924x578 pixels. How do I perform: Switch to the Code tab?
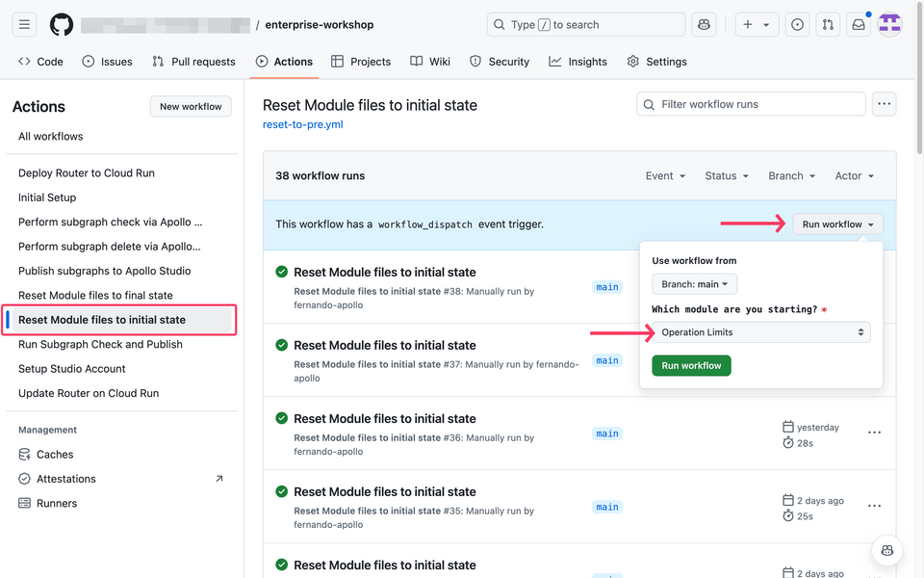point(40,62)
